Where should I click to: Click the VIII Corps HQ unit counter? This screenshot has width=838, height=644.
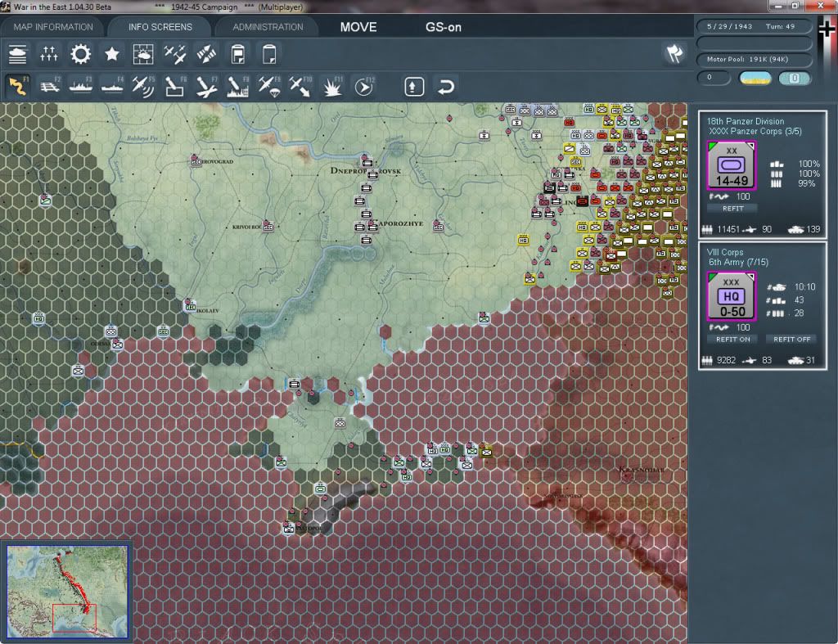[731, 296]
